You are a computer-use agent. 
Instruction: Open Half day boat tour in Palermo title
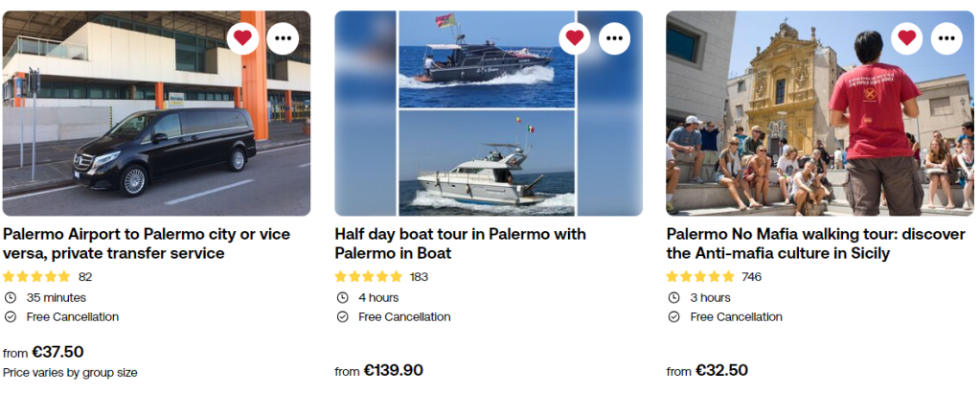[x=460, y=243]
